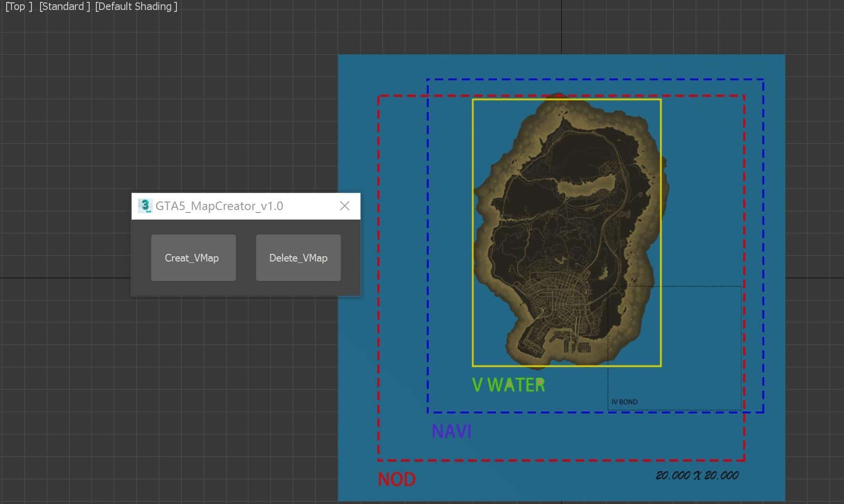Click the 20.000 X 20.000 text
The image size is (844, 504).
pyautogui.click(x=697, y=475)
